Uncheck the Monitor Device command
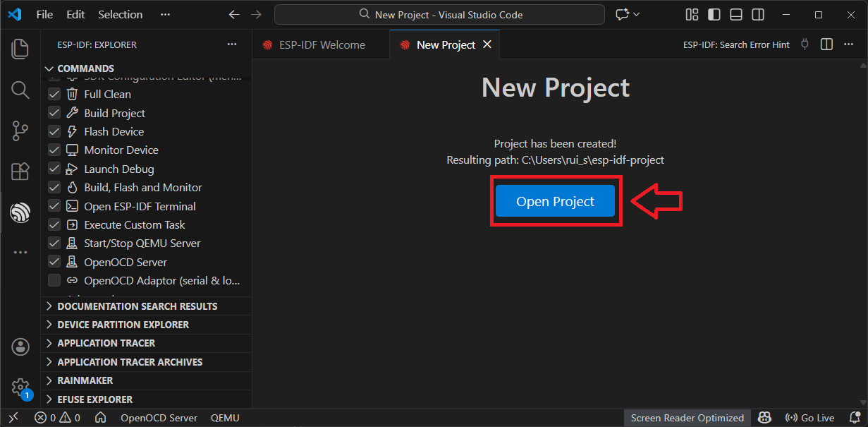The width and height of the screenshot is (868, 427). [x=54, y=150]
